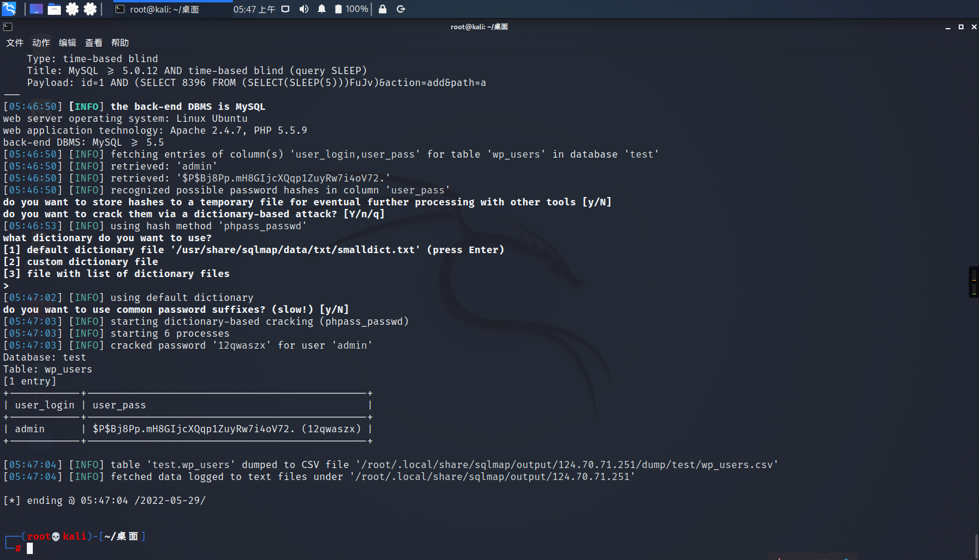
Task: Open the 帮助 menu
Action: (120, 42)
